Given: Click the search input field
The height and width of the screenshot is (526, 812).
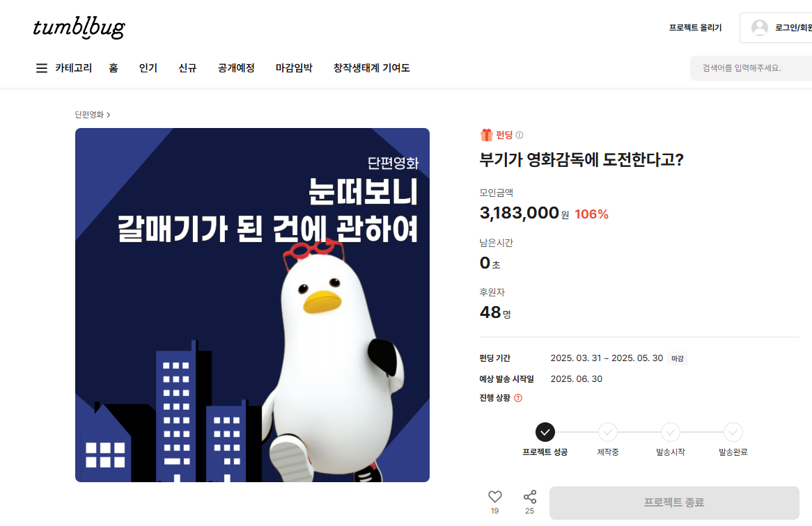Looking at the screenshot, I should (x=751, y=68).
